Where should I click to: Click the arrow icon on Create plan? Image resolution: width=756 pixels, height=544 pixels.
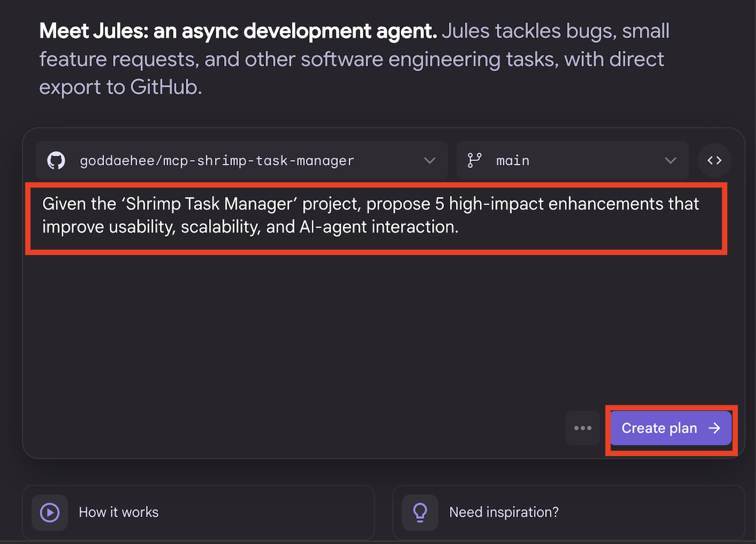click(x=714, y=428)
